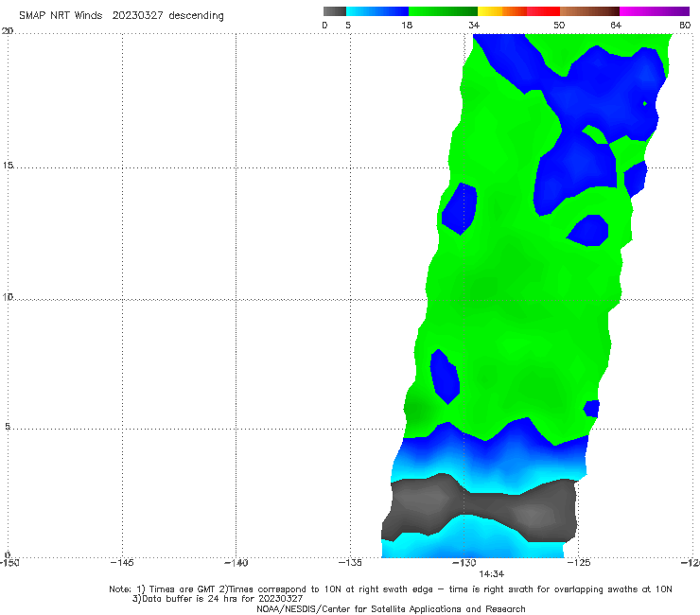Click latitude label 10
Screen dimensions: 700x615
8,296
